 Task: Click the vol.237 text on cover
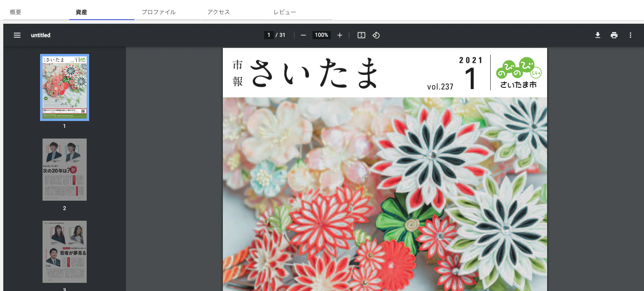440,87
